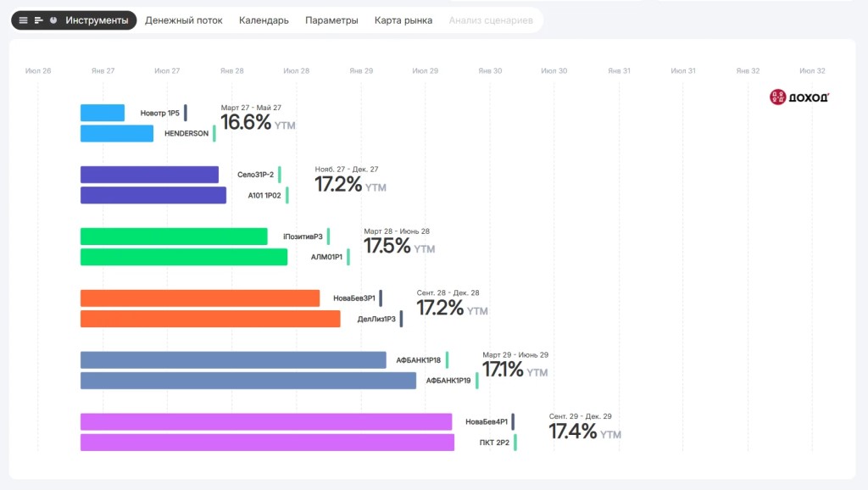The image size is (868, 490).
Task: Click the dark purple Село31Р-2 bar
Action: (x=149, y=175)
